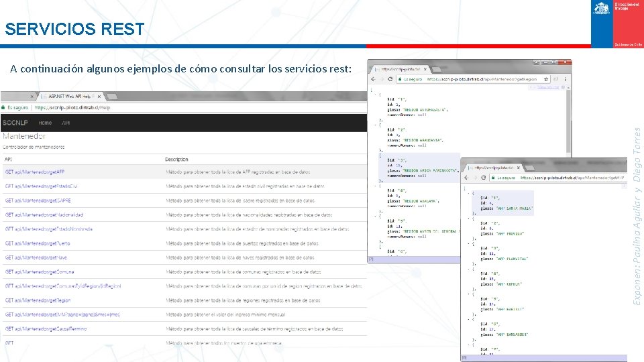Close the unnamed tab left of ASP.NET tab
The width and height of the screenshot is (644, 362).
[x=32, y=97]
